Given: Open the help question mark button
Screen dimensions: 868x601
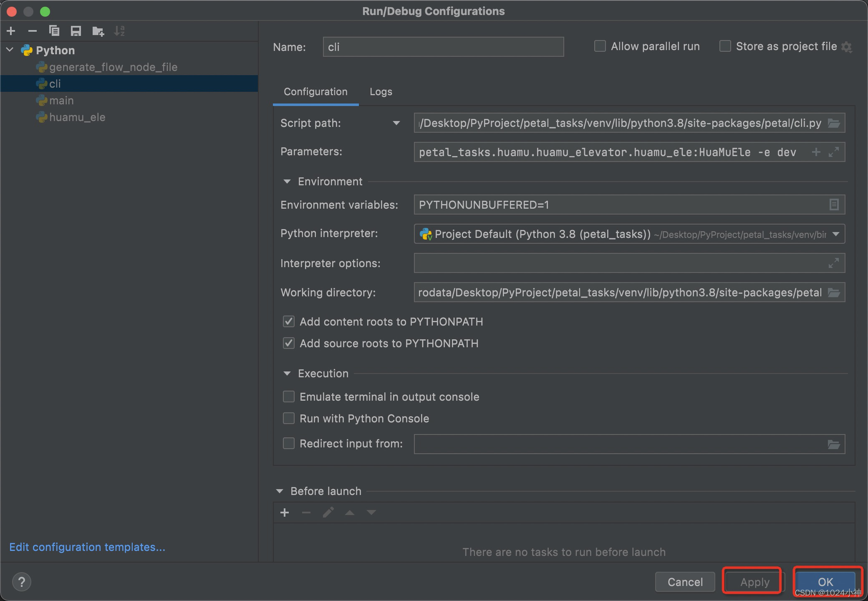Looking at the screenshot, I should 22,581.
